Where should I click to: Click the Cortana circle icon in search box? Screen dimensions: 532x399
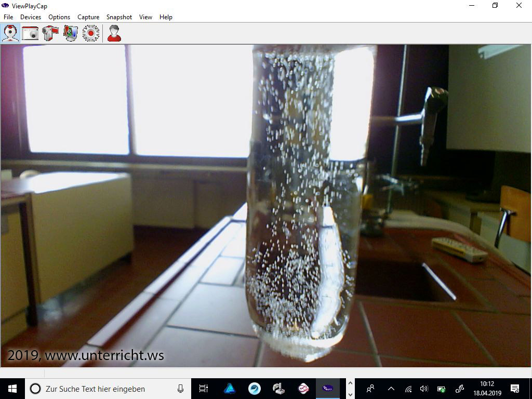[x=35, y=389]
